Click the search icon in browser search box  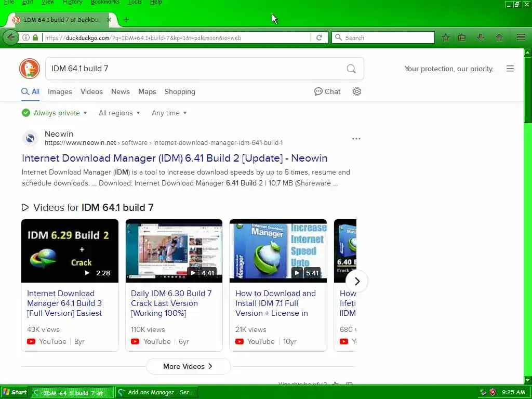coord(338,37)
